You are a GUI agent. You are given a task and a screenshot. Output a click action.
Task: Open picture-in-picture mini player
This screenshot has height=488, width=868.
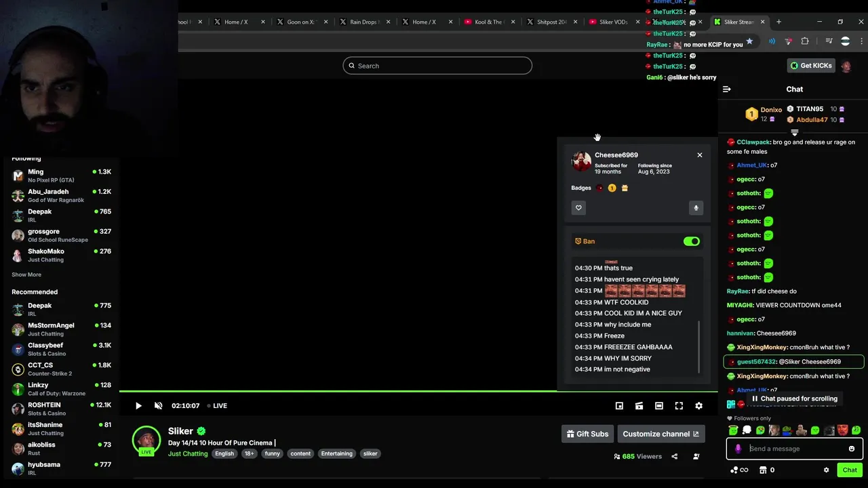(619, 406)
